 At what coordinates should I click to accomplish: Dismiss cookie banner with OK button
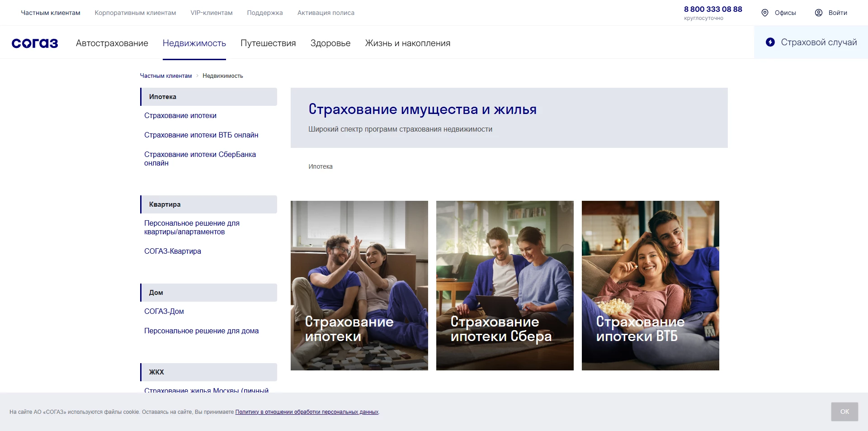click(844, 412)
